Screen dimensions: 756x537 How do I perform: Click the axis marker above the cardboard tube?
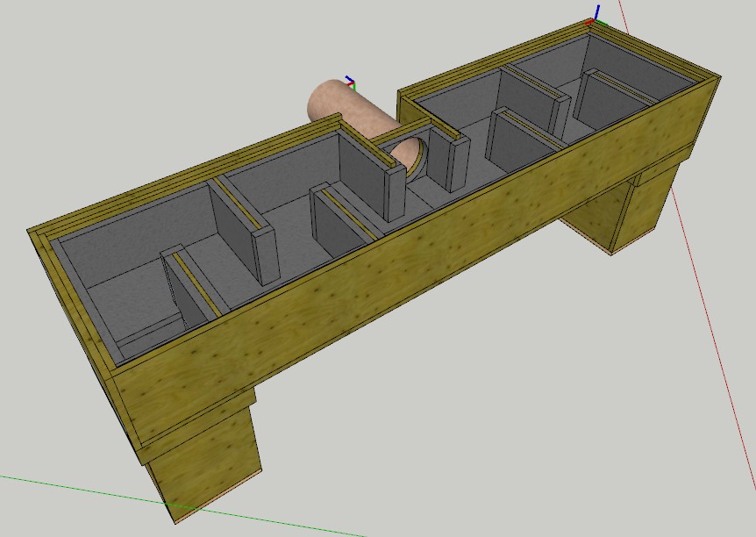click(x=350, y=82)
